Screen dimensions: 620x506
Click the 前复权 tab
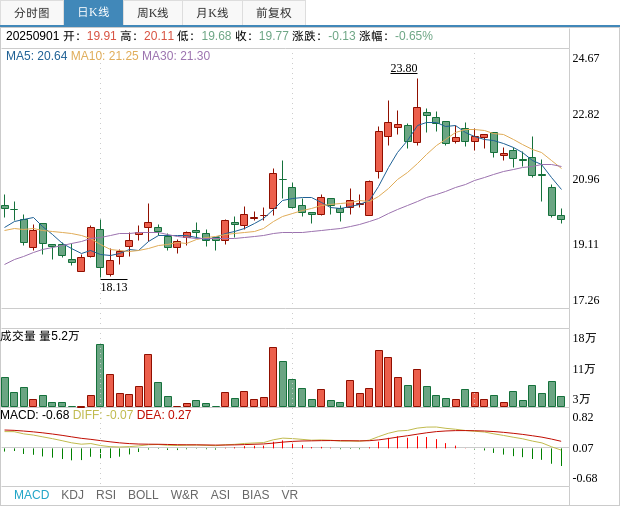tap(274, 13)
